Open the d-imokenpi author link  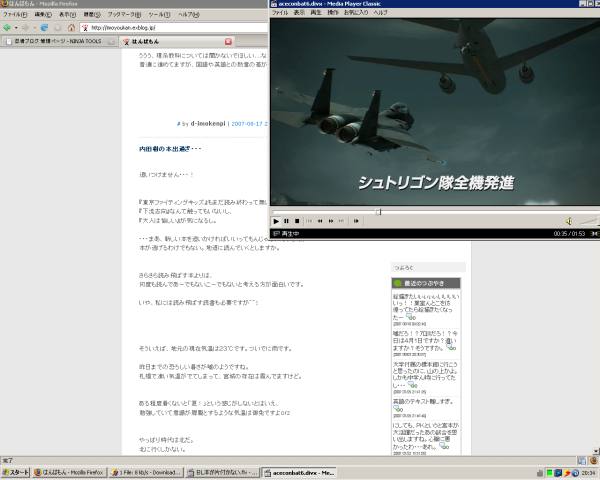pos(208,124)
